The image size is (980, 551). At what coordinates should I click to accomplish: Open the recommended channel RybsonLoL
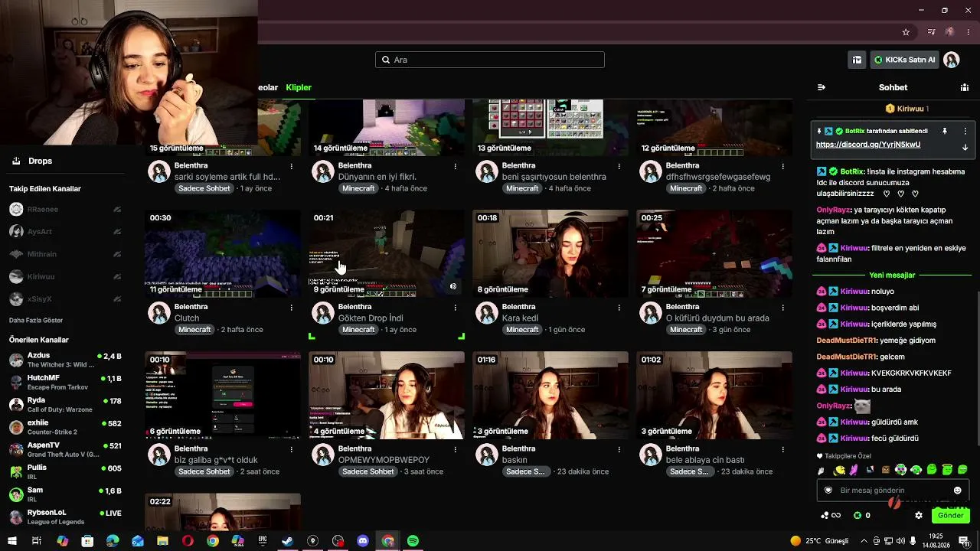[x=66, y=517]
